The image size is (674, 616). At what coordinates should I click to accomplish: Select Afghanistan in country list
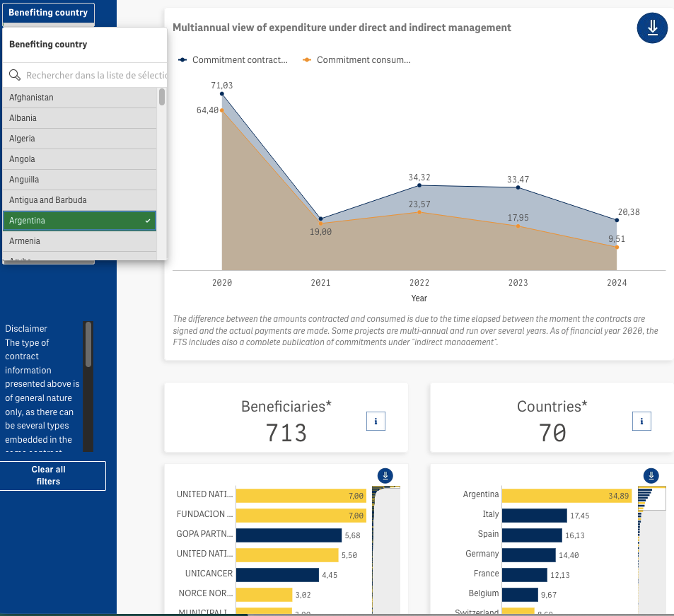tap(79, 98)
